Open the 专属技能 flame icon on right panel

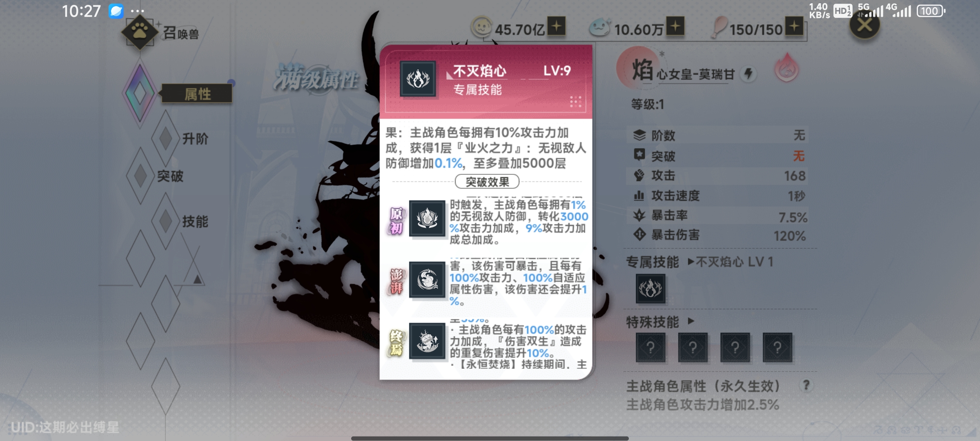[x=650, y=289]
